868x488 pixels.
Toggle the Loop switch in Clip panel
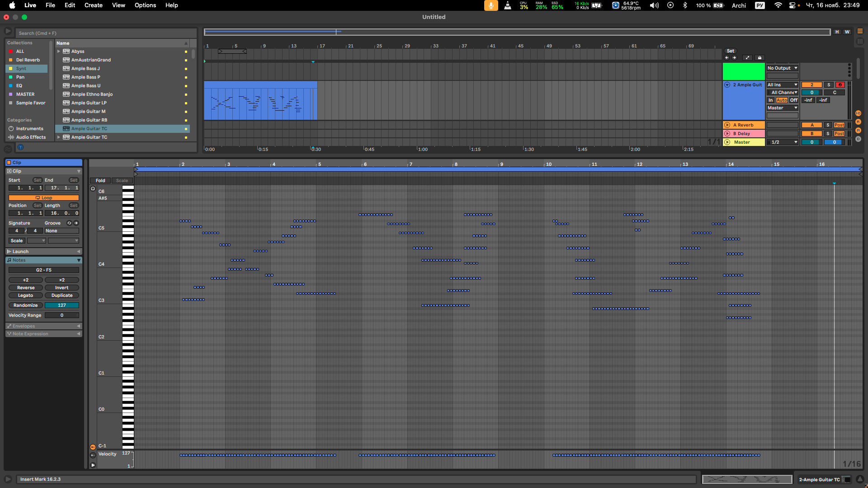coord(44,198)
